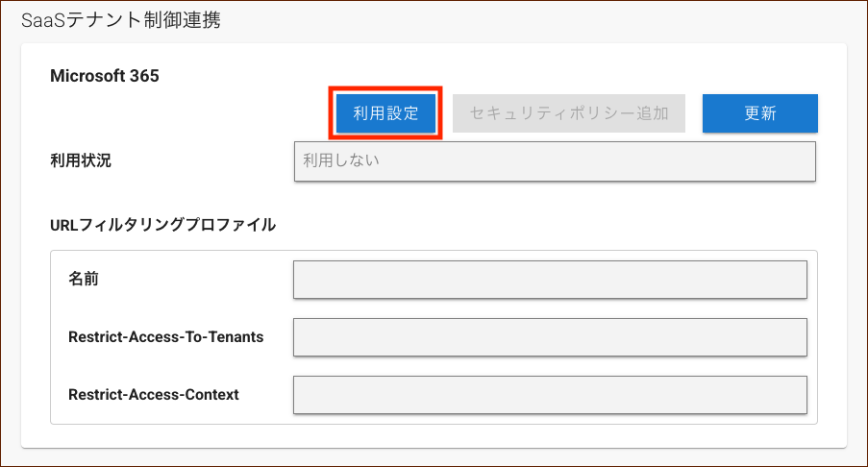868x467 pixels.
Task: Click the 名前 label
Action: 84,279
